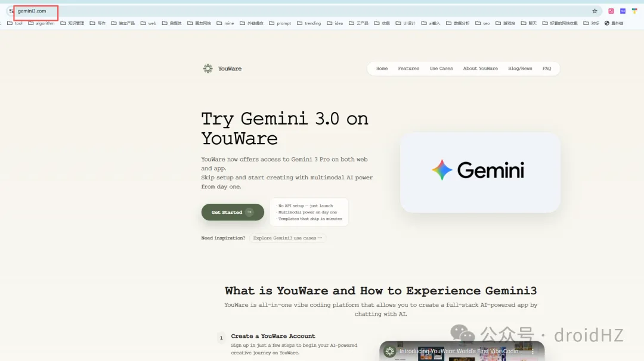Bookmark this page with the star icon
The height and width of the screenshot is (361, 644).
click(x=595, y=11)
